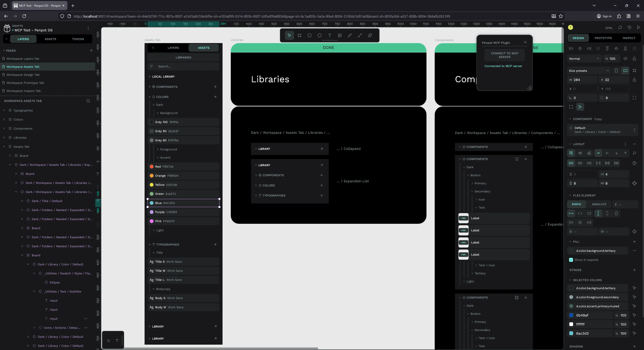This screenshot has width=644, height=350.
Task: Uncheck the Show in exports checkbox
Action: point(571,260)
